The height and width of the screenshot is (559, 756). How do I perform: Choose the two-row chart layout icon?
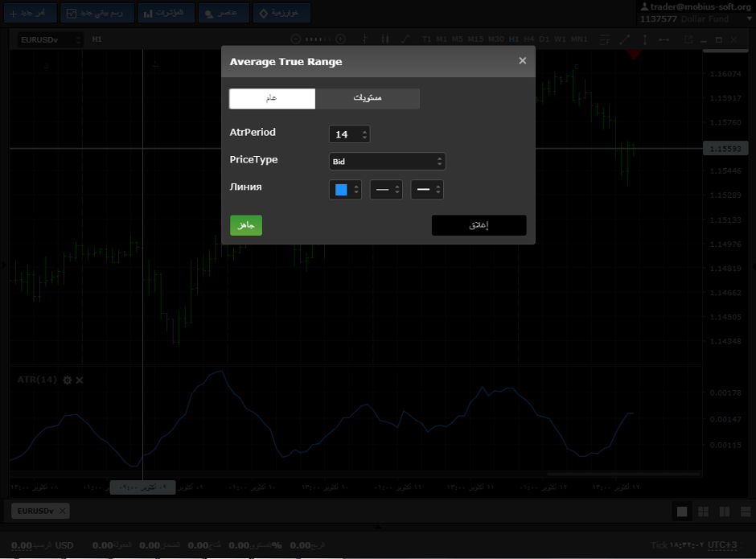coord(746,512)
